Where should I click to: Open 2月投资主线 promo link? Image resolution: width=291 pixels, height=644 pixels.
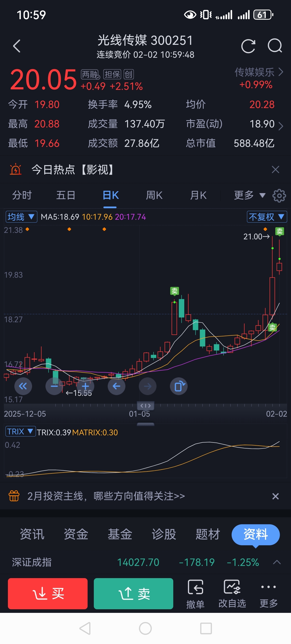(x=106, y=496)
